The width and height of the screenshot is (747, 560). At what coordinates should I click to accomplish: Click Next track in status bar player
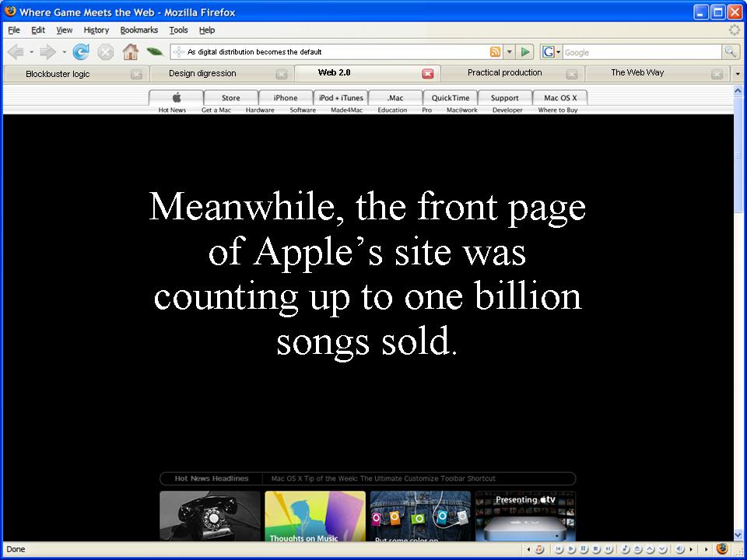608,549
